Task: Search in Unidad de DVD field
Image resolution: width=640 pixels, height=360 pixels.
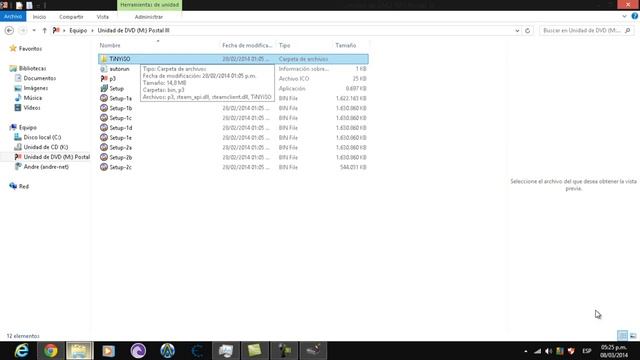Action: [x=587, y=31]
